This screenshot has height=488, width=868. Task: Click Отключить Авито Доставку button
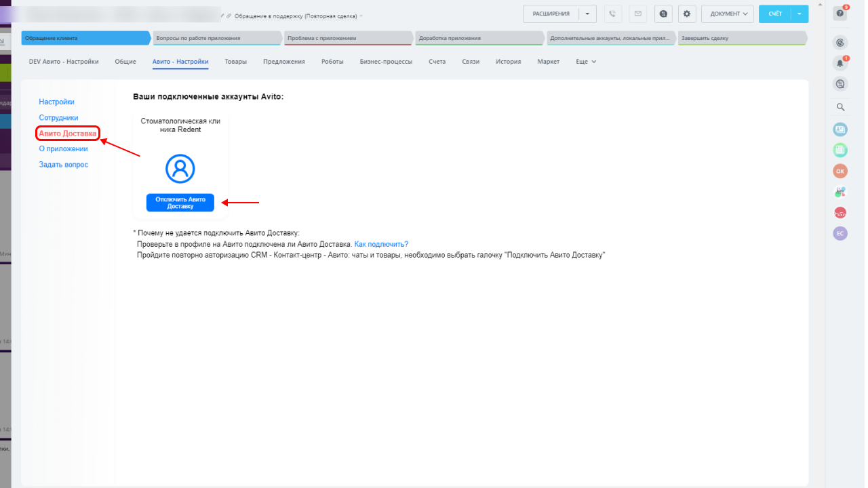180,203
